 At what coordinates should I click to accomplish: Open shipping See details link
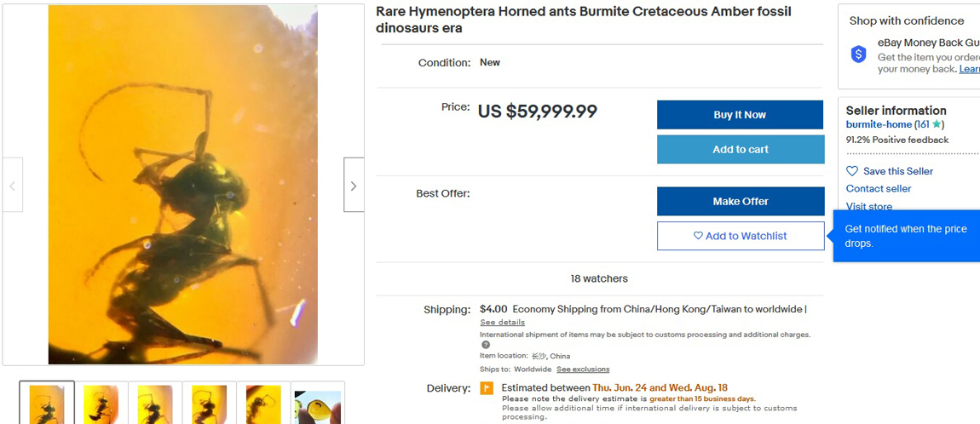click(502, 323)
